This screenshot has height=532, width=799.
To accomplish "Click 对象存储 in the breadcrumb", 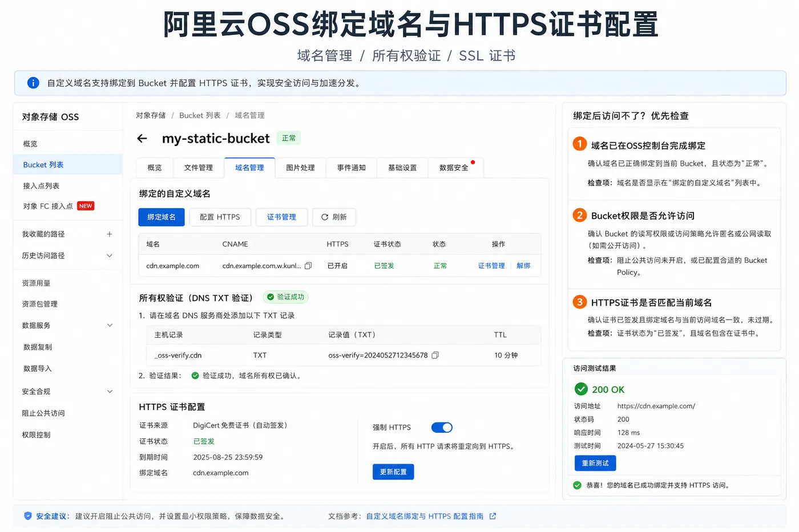I will point(151,115).
